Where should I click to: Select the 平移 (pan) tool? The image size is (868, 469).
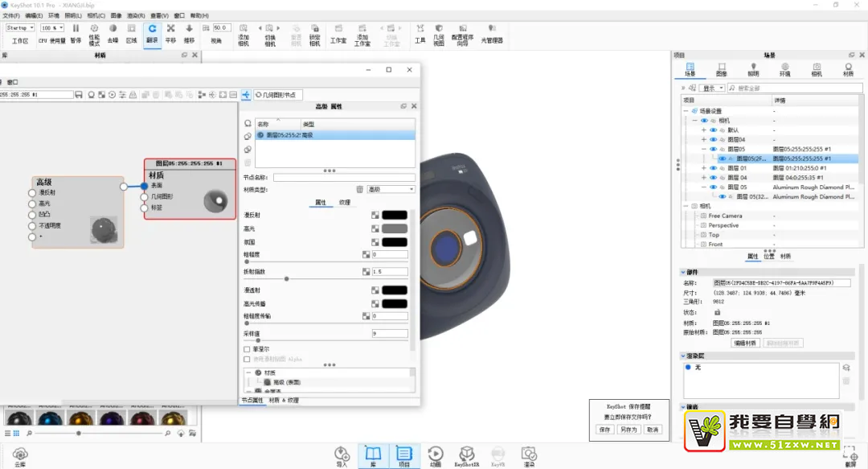[x=170, y=32]
